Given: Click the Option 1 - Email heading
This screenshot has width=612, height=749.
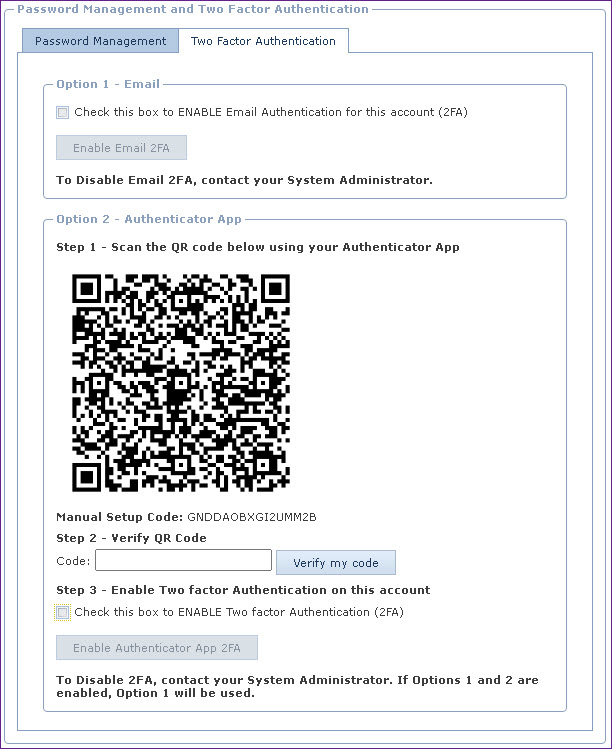Looking at the screenshot, I should click(108, 84).
